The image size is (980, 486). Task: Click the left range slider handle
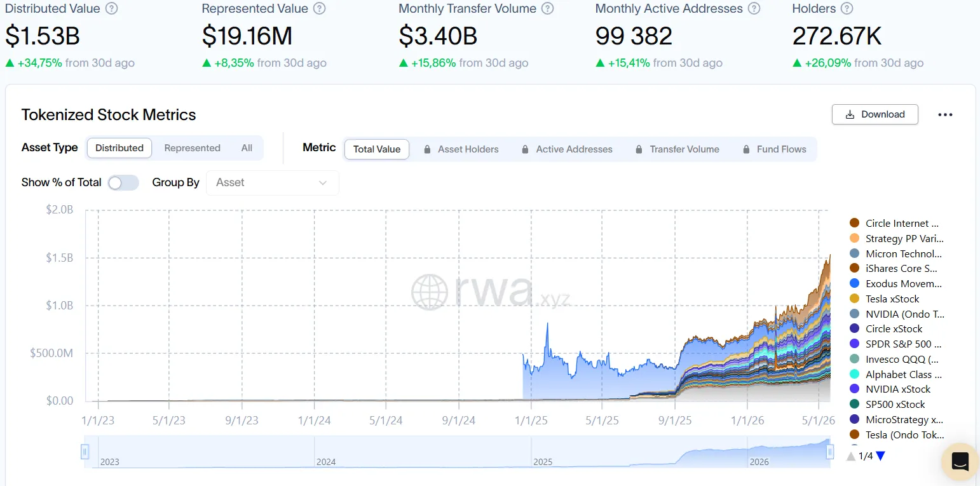(x=85, y=452)
